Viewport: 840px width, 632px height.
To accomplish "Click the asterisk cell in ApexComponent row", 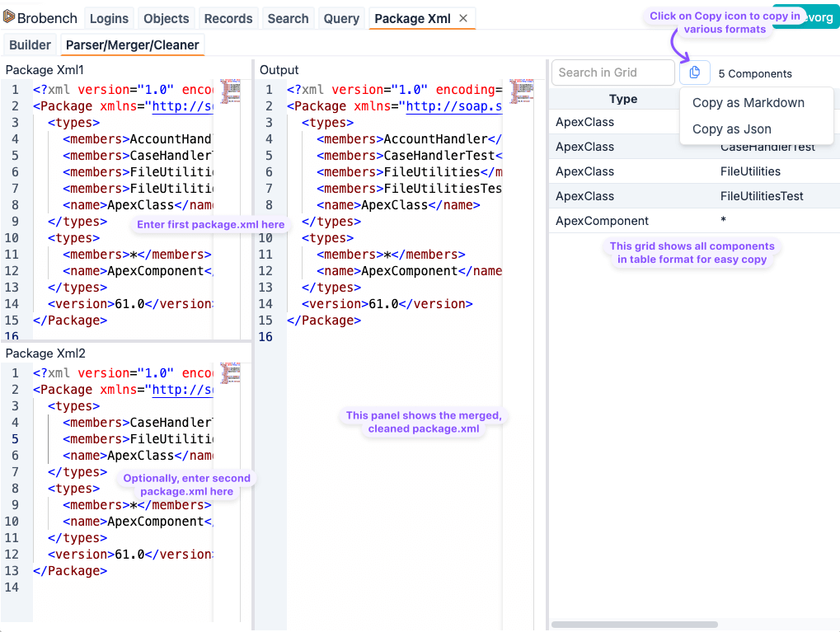I will point(723,220).
